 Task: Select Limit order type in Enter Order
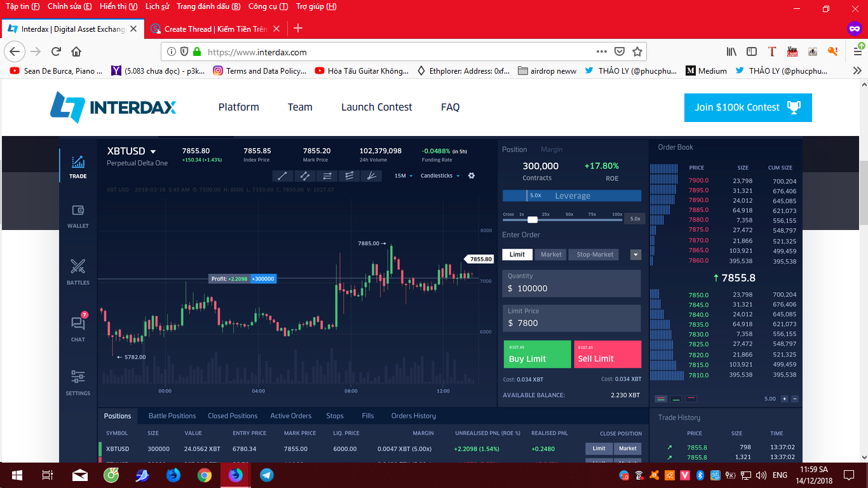(x=517, y=255)
